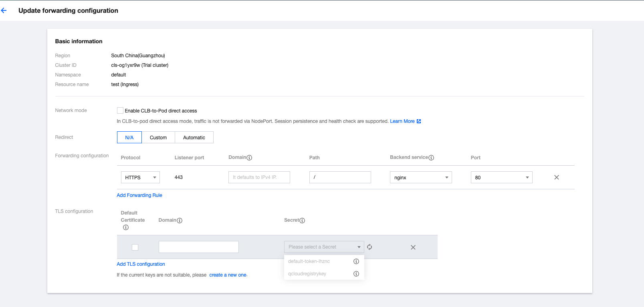644x307 pixels.
Task: Open the HTTPS protocol dropdown
Action: [x=140, y=177]
